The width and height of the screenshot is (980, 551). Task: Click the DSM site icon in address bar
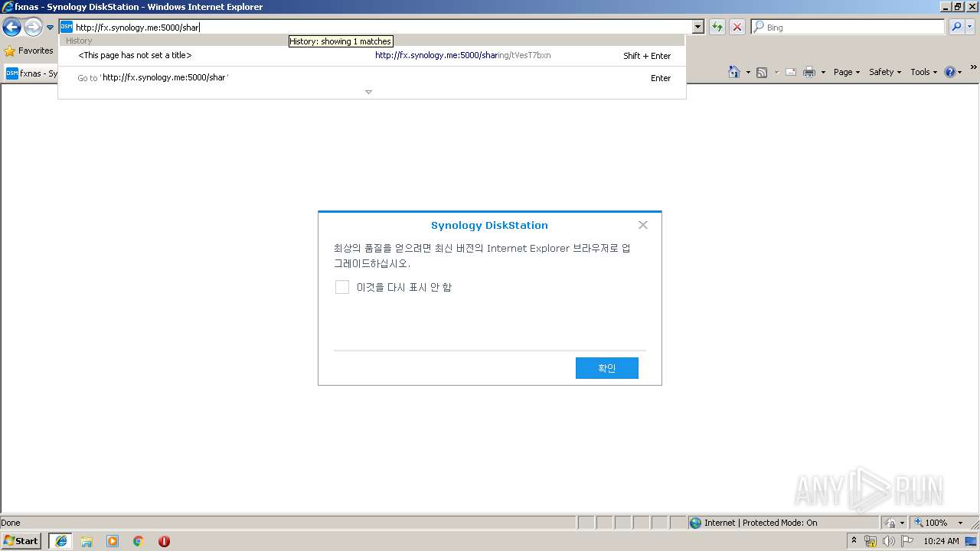(67, 27)
